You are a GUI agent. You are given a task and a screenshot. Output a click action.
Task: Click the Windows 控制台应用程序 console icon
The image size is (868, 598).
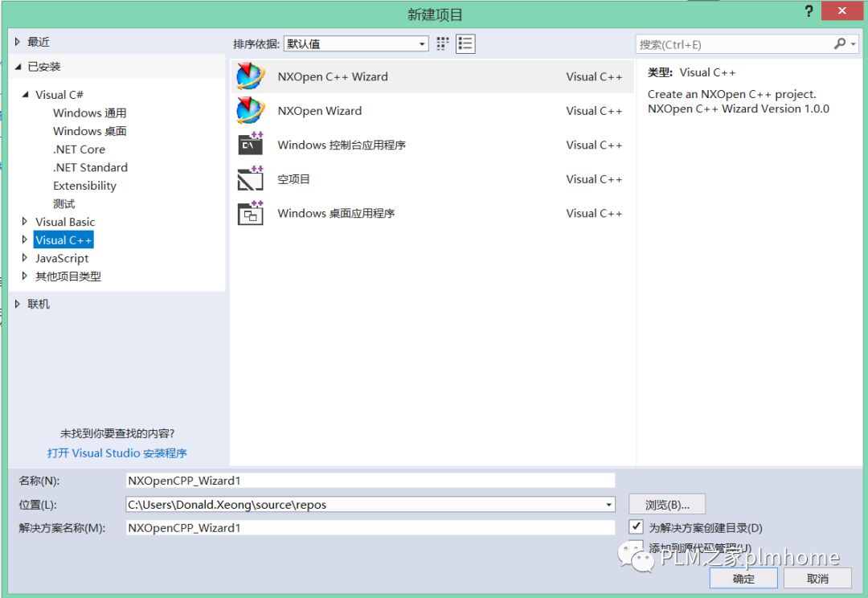(250, 144)
